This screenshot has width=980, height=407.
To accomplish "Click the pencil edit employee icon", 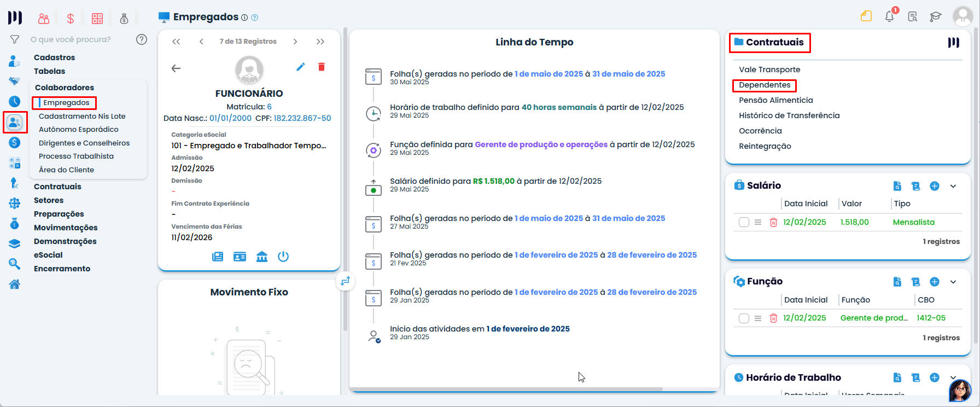I will pyautogui.click(x=300, y=67).
